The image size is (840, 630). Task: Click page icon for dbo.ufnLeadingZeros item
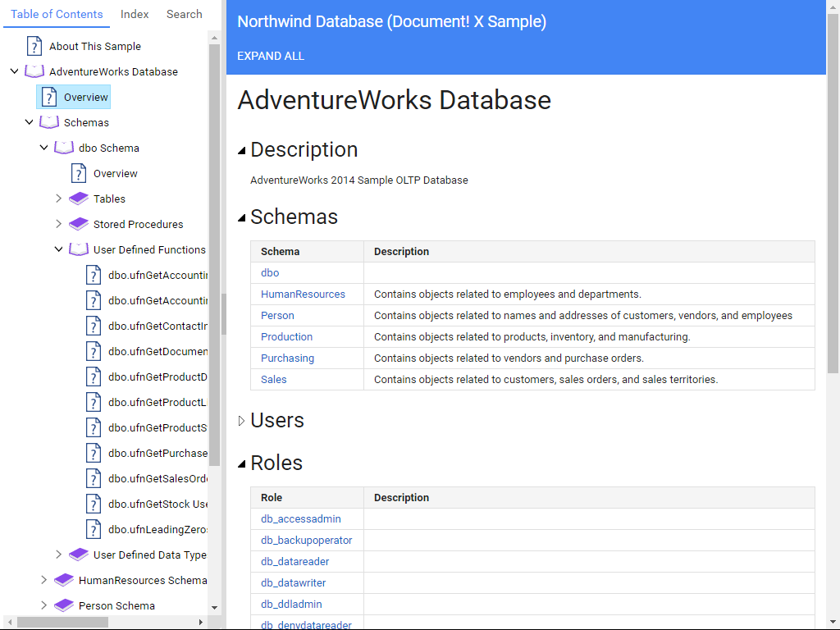(94, 529)
